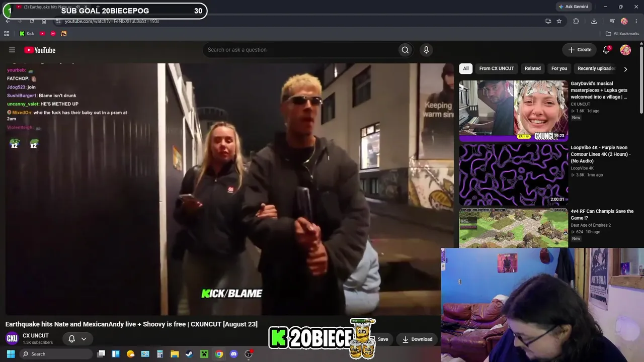Open the All Bookmarks folder
The height and width of the screenshot is (362, 644).
point(622,34)
